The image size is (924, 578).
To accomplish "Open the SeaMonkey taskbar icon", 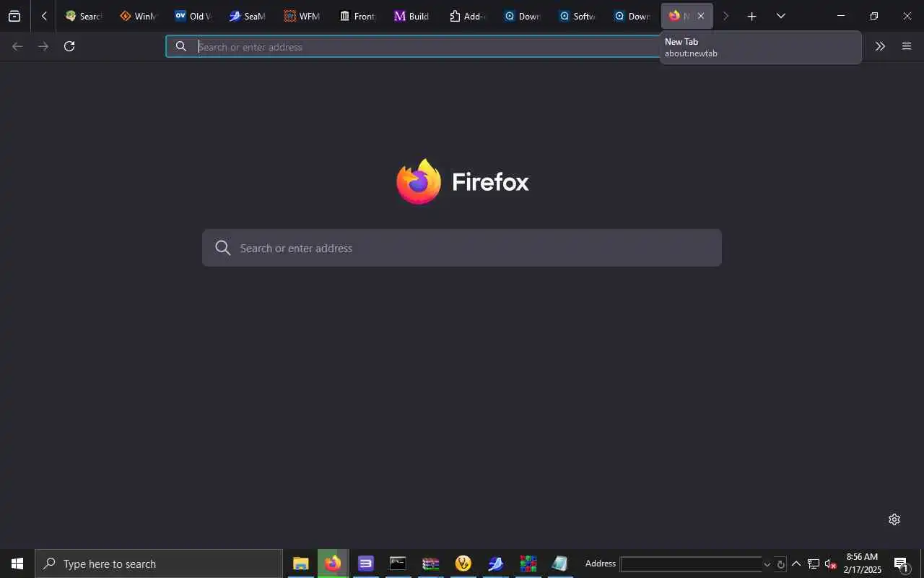I will tap(496, 564).
